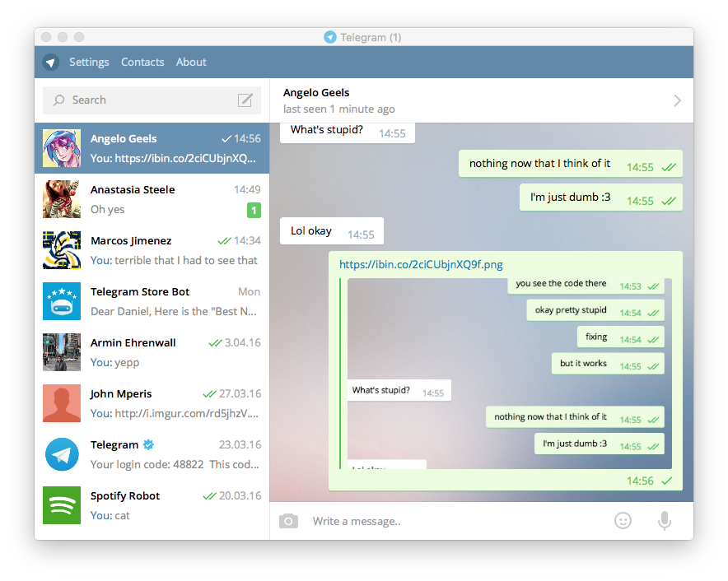Image resolution: width=728 pixels, height=581 pixels.
Task: Click the "What's stupid?" message bubble
Action: (x=348, y=132)
